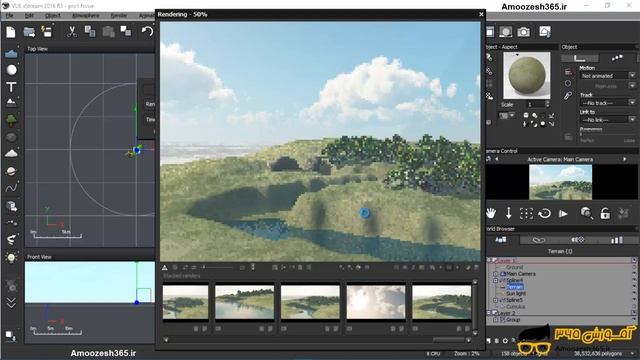
Task: Cut selection with the scissors icon
Action: pos(72,32)
